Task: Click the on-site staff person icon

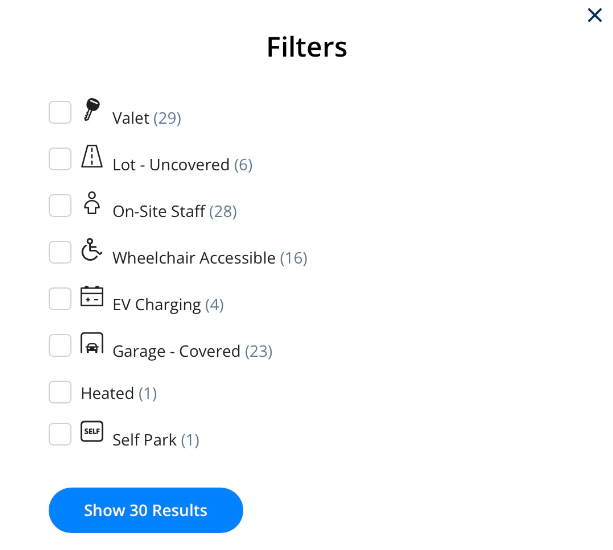Action: 92,203
